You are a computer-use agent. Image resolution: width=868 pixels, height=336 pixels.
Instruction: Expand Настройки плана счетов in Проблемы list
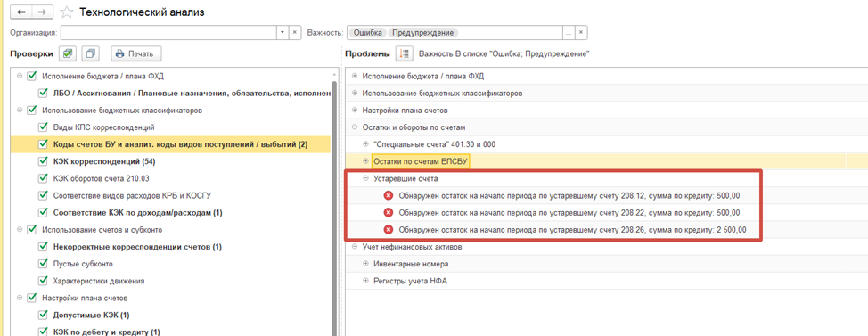(355, 111)
